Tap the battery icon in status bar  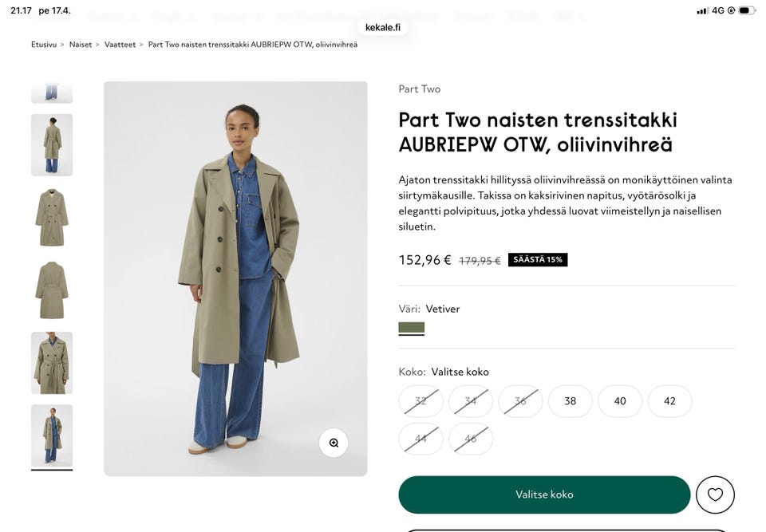pos(746,10)
